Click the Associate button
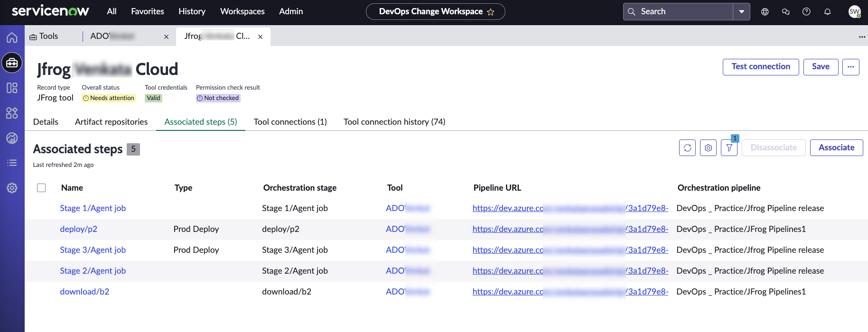868x332 pixels. coord(836,148)
